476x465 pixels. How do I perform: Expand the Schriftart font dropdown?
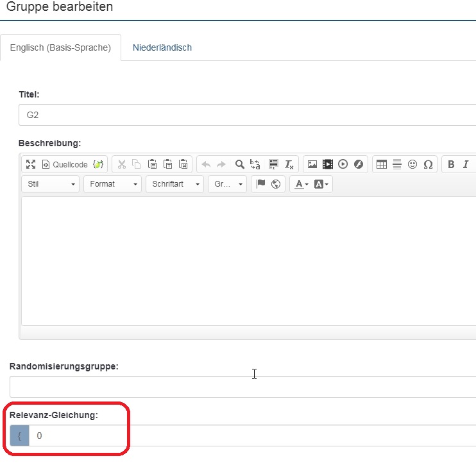click(x=174, y=184)
